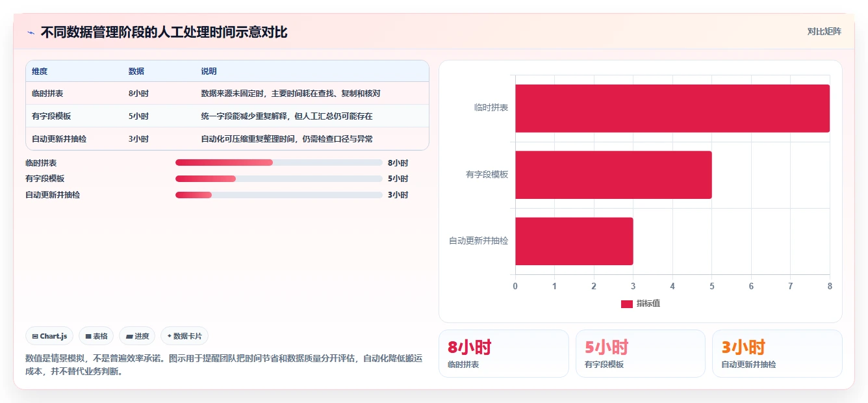Click the 5小时 table cell
The width and height of the screenshot is (868, 403).
point(138,116)
